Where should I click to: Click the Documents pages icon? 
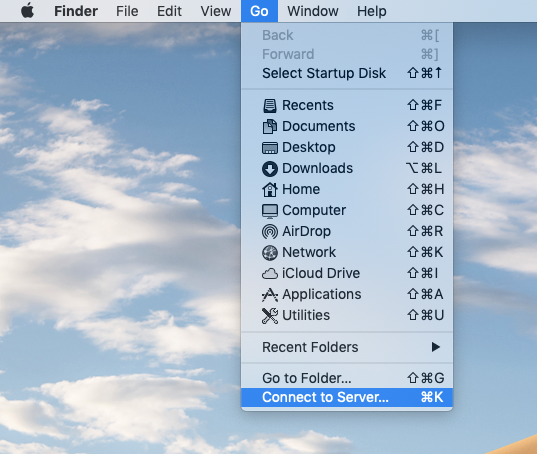[270, 126]
